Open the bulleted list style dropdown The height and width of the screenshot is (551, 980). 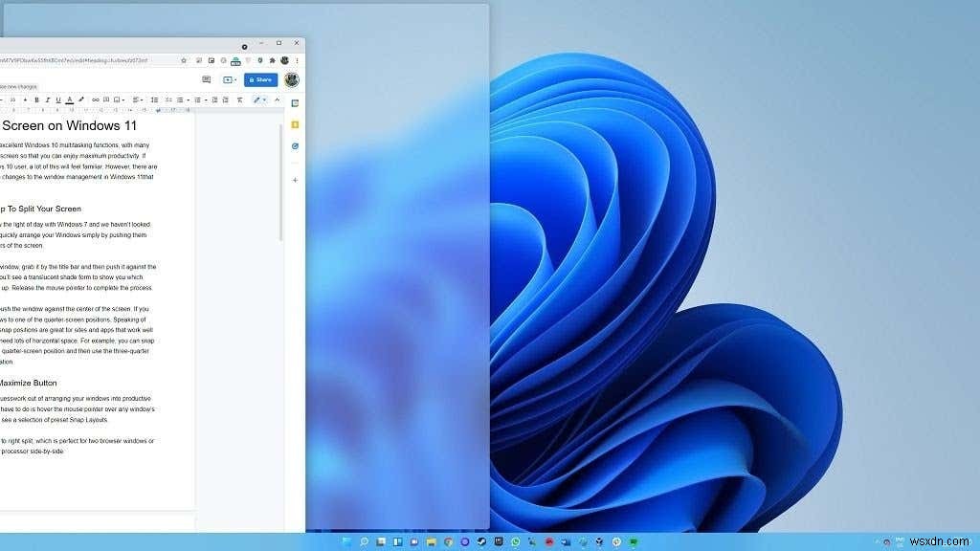188,99
